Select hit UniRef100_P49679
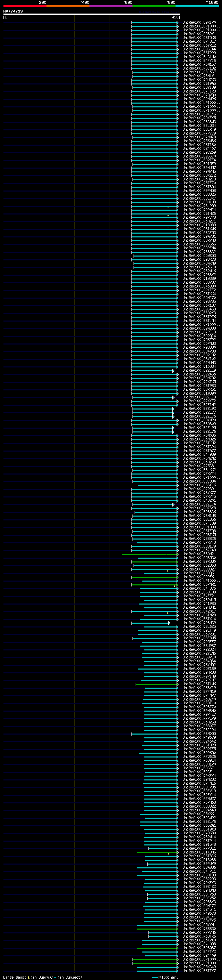 point(199,738)
